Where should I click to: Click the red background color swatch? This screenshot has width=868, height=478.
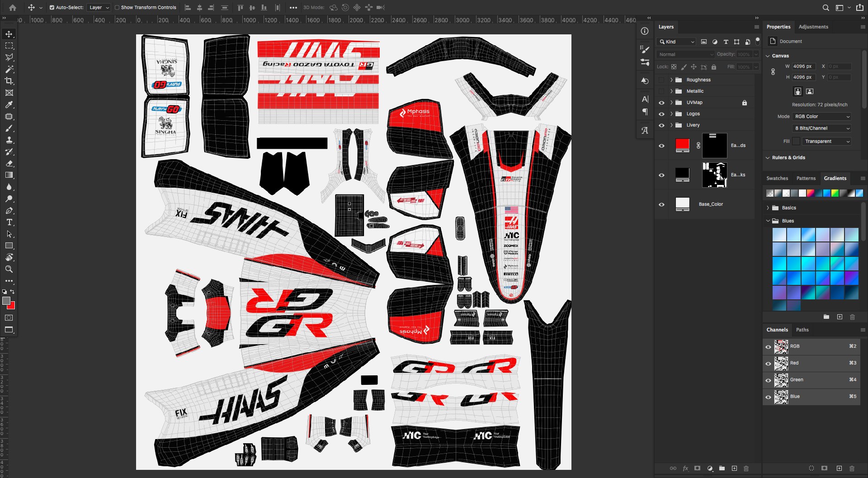tap(12, 307)
